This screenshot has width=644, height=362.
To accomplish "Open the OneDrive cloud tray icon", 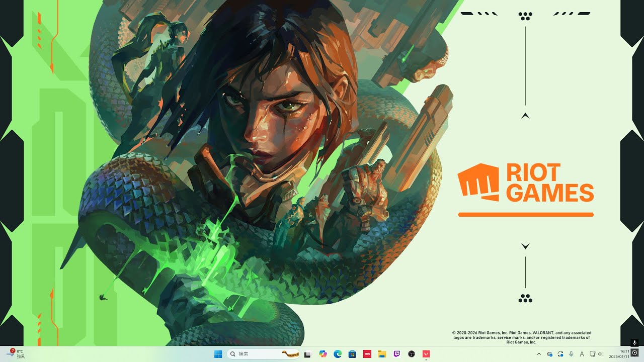I will (x=550, y=354).
